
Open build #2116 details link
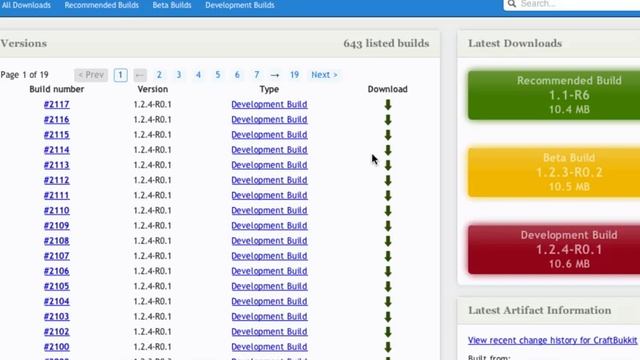[x=57, y=120]
